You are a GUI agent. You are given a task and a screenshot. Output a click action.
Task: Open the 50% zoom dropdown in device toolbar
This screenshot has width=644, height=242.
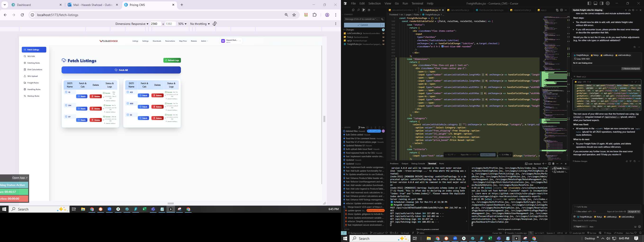tap(182, 24)
